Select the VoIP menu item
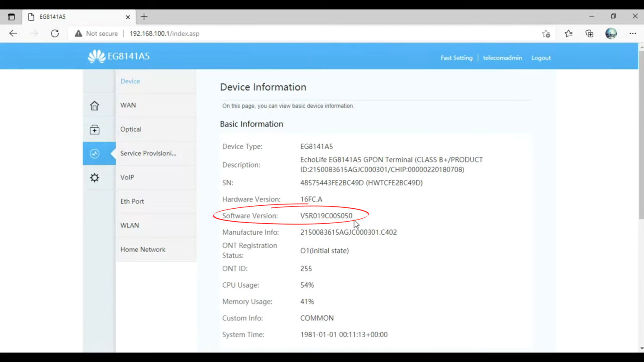644x362 pixels. click(127, 177)
